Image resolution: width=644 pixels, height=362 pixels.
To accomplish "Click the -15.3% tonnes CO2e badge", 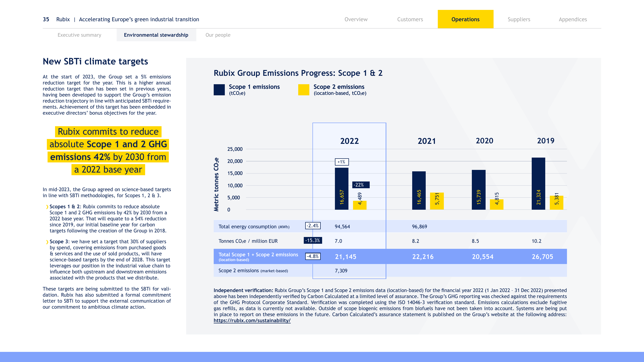I will click(313, 240).
